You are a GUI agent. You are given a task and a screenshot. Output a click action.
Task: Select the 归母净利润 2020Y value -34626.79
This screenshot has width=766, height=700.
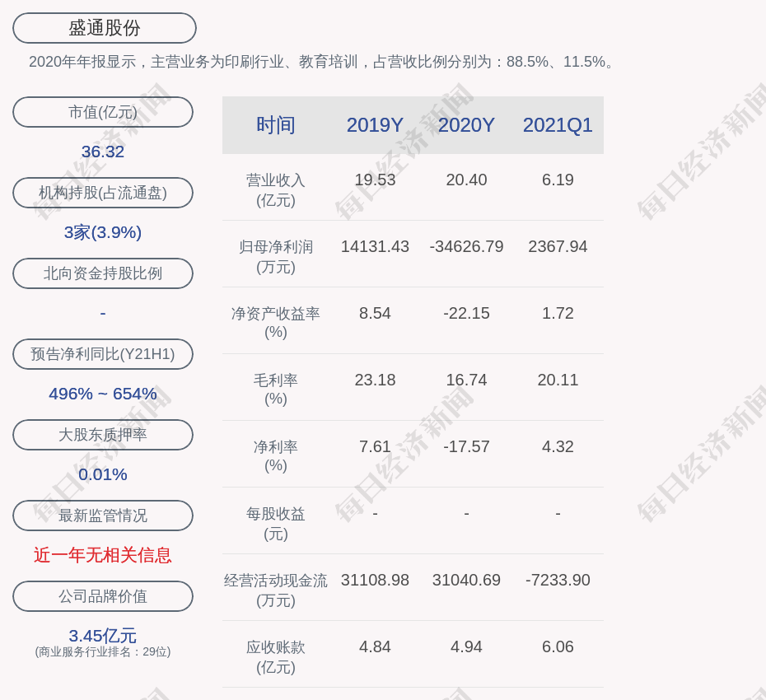466,246
